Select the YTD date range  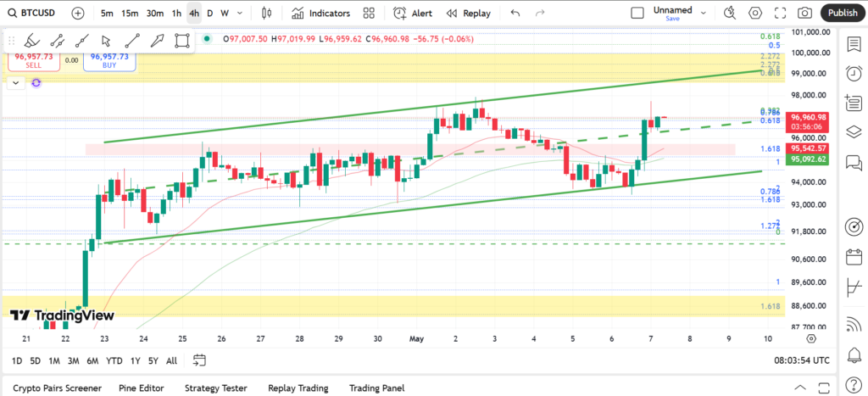tap(114, 360)
